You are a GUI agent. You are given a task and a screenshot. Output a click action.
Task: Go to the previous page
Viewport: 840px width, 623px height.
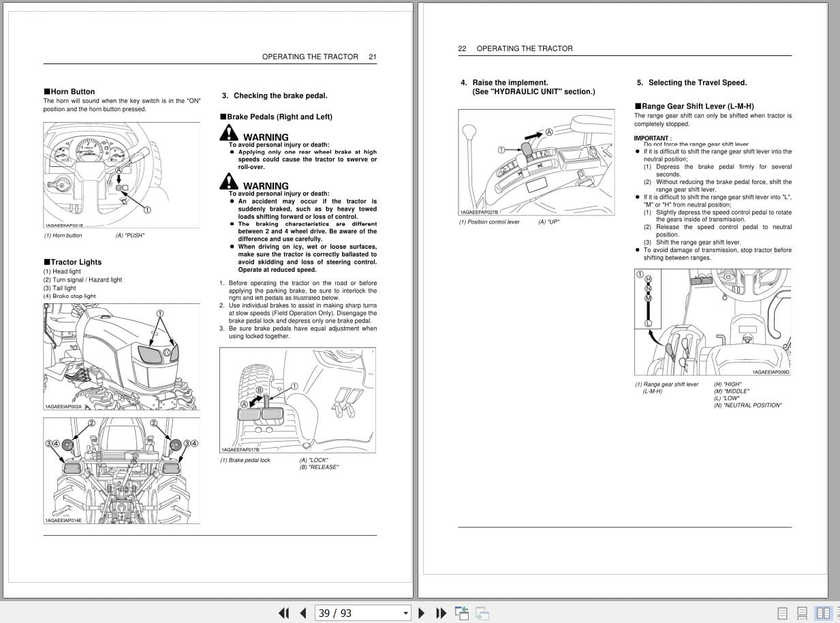coord(303,613)
